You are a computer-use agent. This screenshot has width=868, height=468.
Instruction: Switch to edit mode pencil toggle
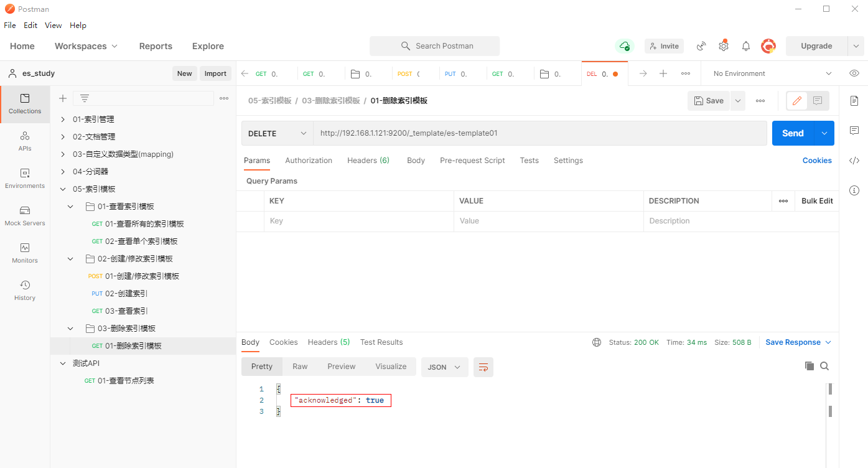coord(797,101)
